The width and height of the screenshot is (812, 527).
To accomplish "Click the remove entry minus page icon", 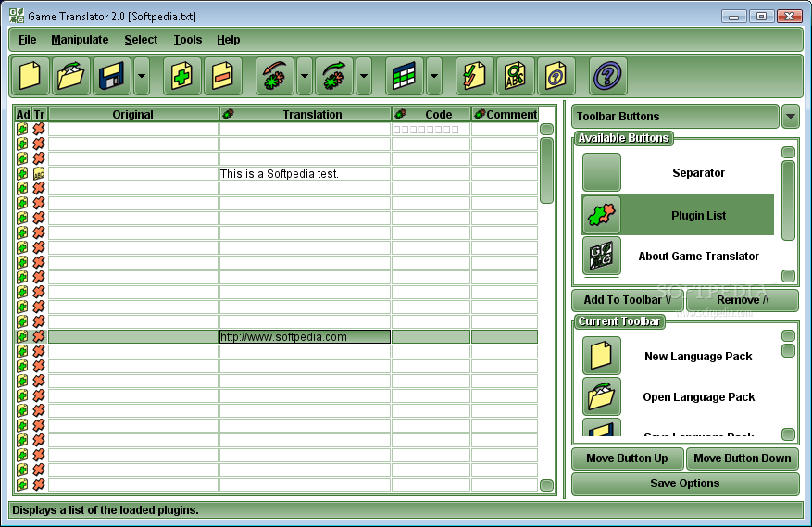I will click(x=223, y=76).
